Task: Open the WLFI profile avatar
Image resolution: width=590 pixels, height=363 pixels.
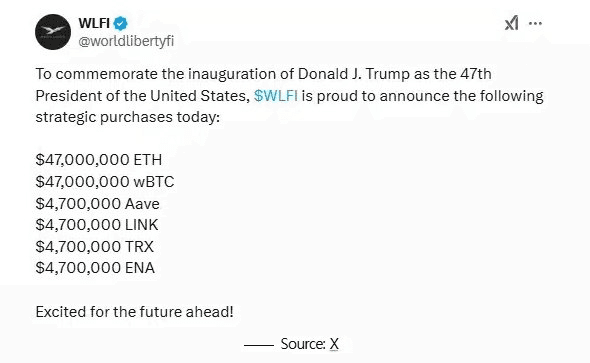Action: [53, 32]
